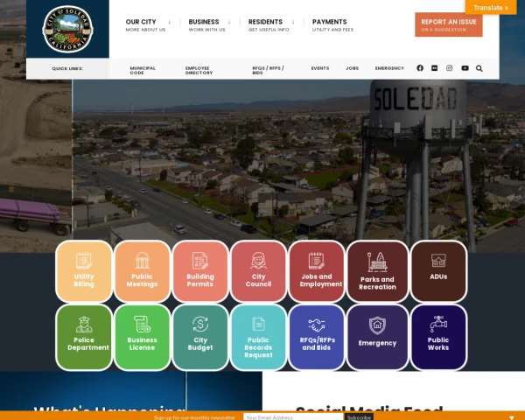Open the YouTube icon in quick links

465,68
